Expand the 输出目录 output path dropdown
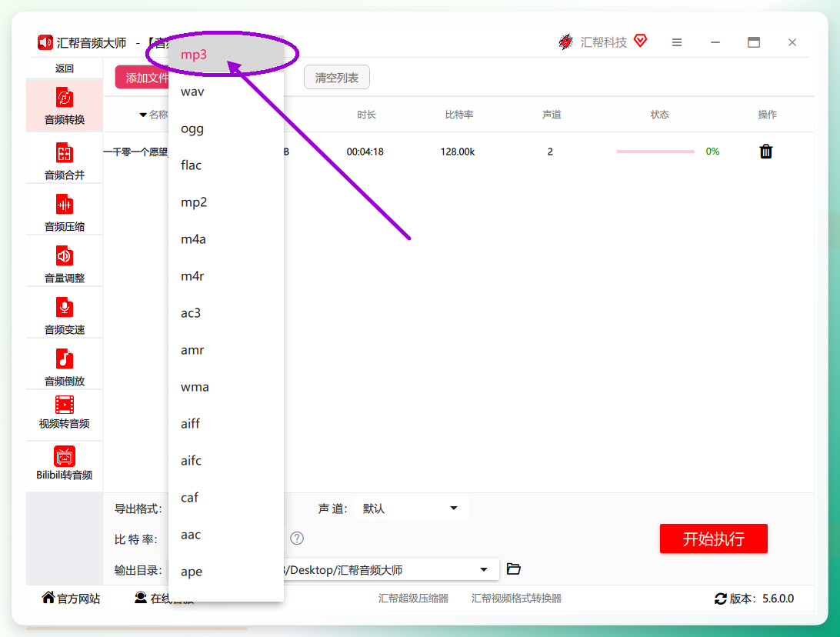 point(484,569)
